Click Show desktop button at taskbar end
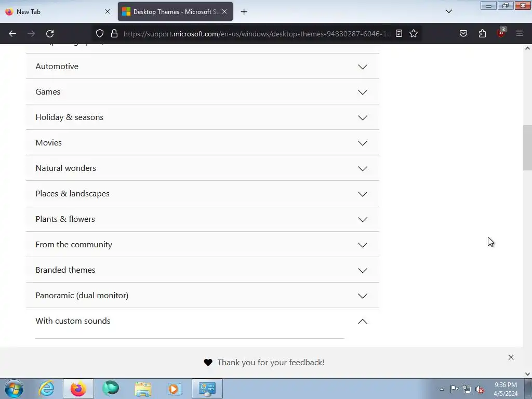Viewport: 532px width, 399px height. [x=528, y=389]
